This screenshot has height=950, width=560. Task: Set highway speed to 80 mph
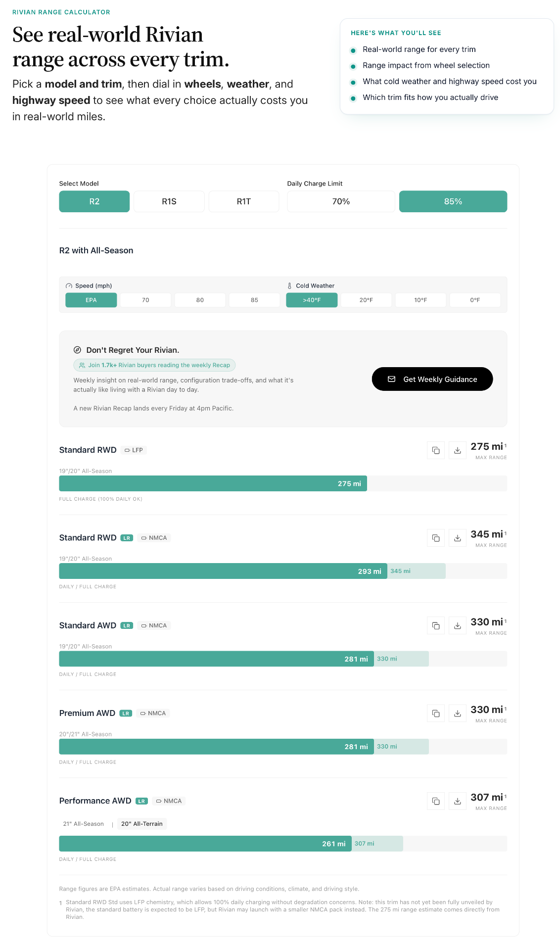pos(200,300)
